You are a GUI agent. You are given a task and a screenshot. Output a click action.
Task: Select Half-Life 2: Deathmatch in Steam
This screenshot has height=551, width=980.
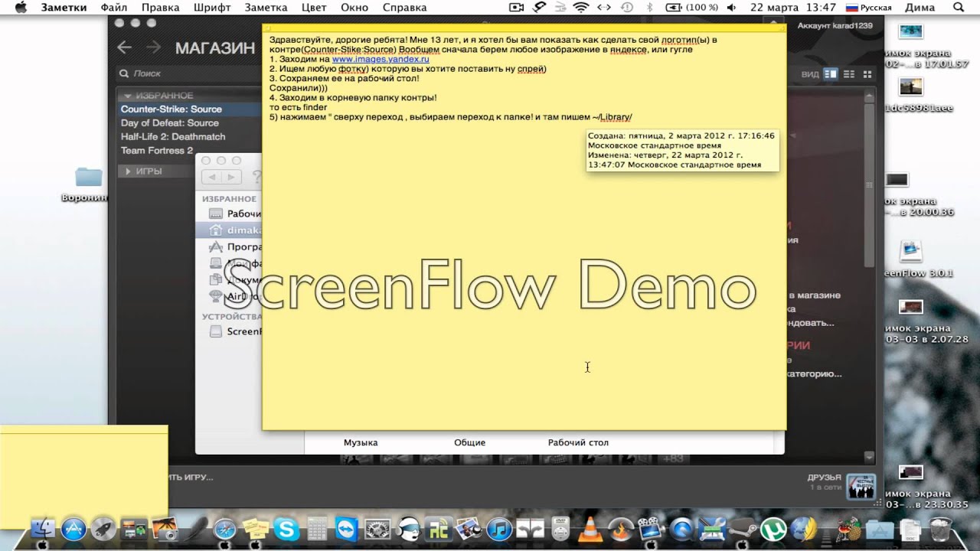pos(173,137)
